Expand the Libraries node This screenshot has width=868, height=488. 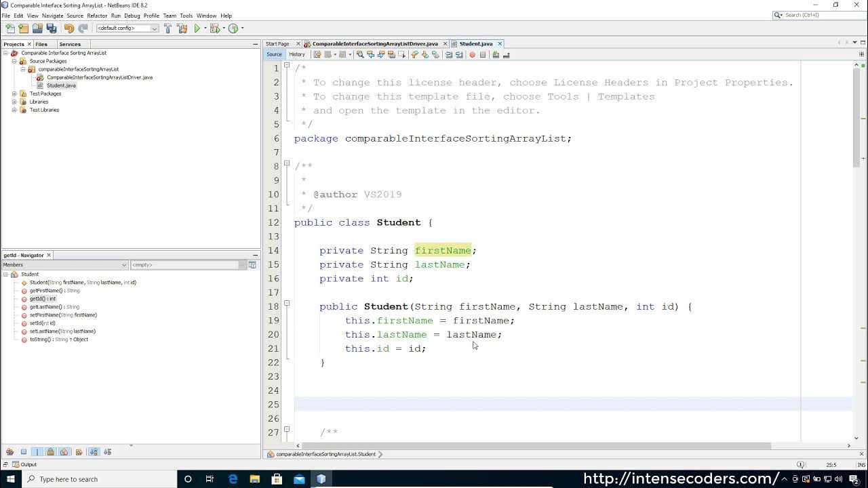pos(14,102)
